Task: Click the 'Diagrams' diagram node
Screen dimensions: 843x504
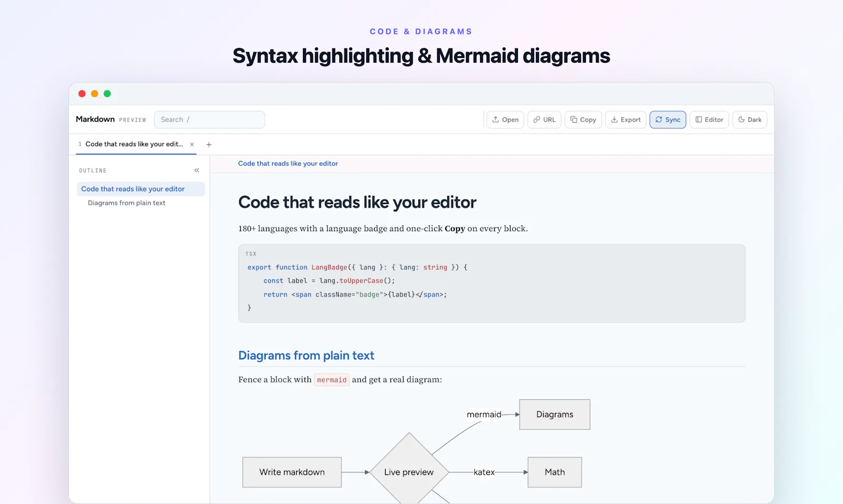Action: (x=555, y=414)
